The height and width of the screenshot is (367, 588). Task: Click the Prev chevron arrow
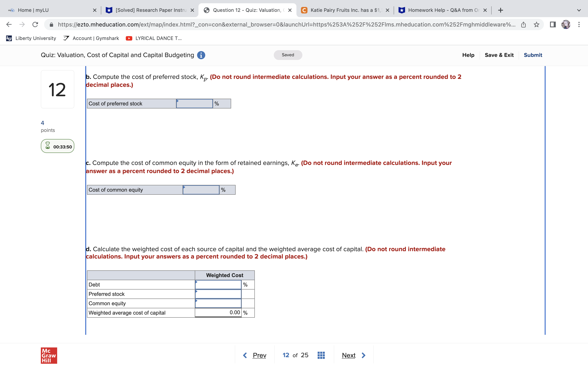click(x=245, y=355)
